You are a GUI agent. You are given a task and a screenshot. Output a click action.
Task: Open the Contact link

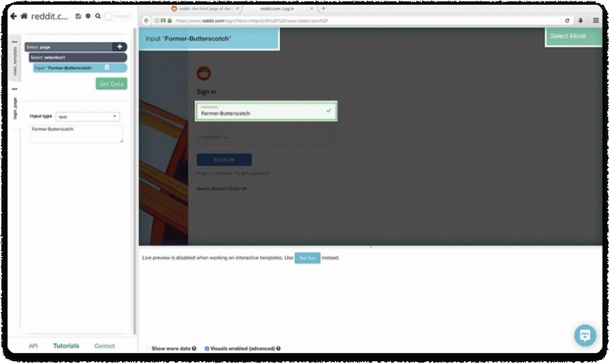(x=104, y=346)
